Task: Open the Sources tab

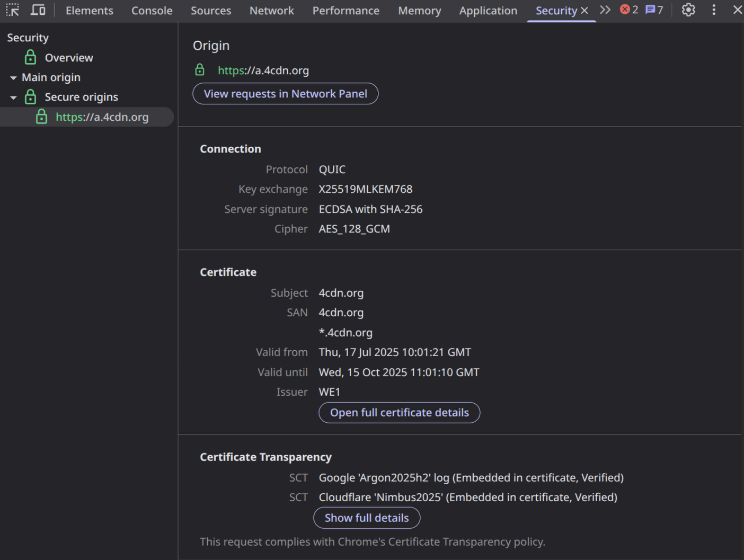Action: pos(211,11)
